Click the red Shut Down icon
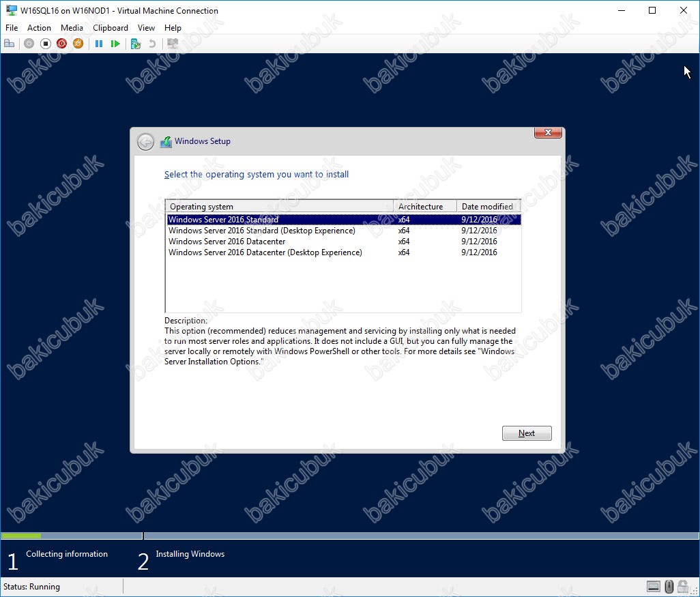The height and width of the screenshot is (597, 700). click(61, 43)
